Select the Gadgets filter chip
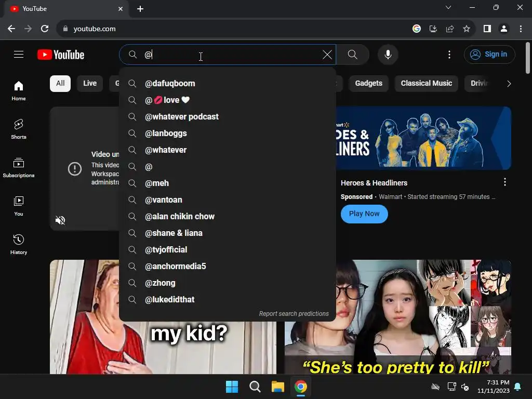The image size is (532, 399). coord(368,84)
